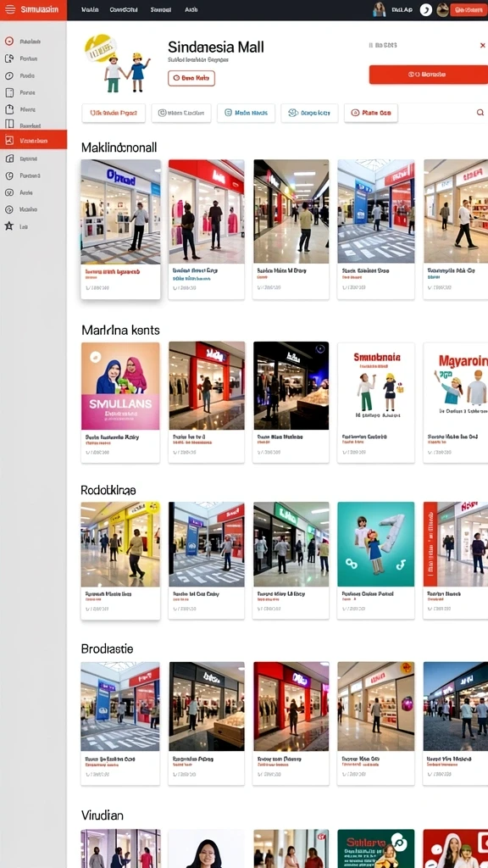The height and width of the screenshot is (868, 488).
Task: Open the third top navigation menu item
Action: [160, 10]
